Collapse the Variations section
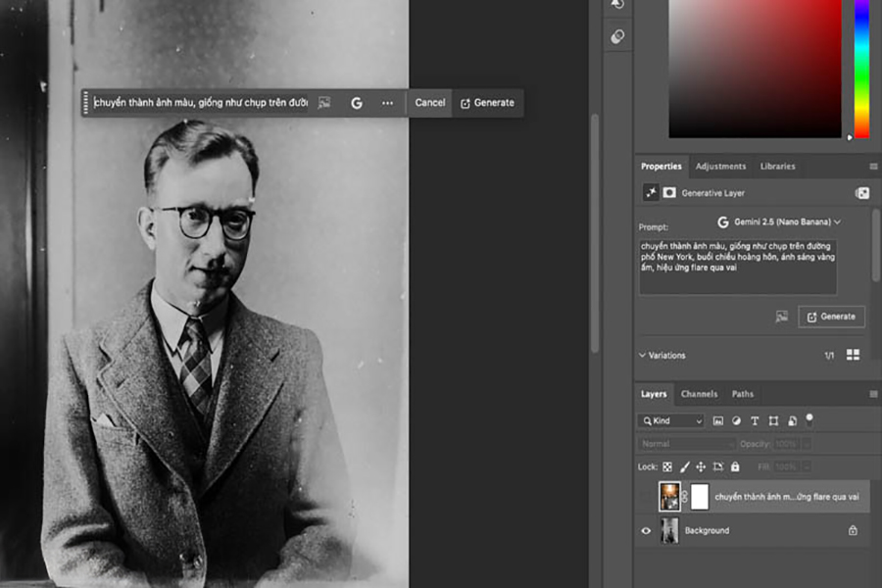The image size is (882, 588). click(643, 356)
